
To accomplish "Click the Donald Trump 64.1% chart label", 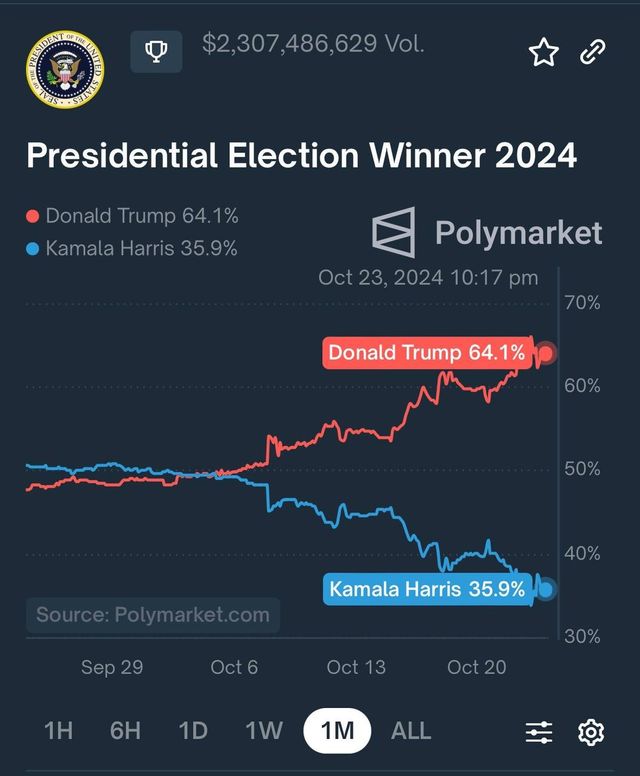I will (426, 353).
